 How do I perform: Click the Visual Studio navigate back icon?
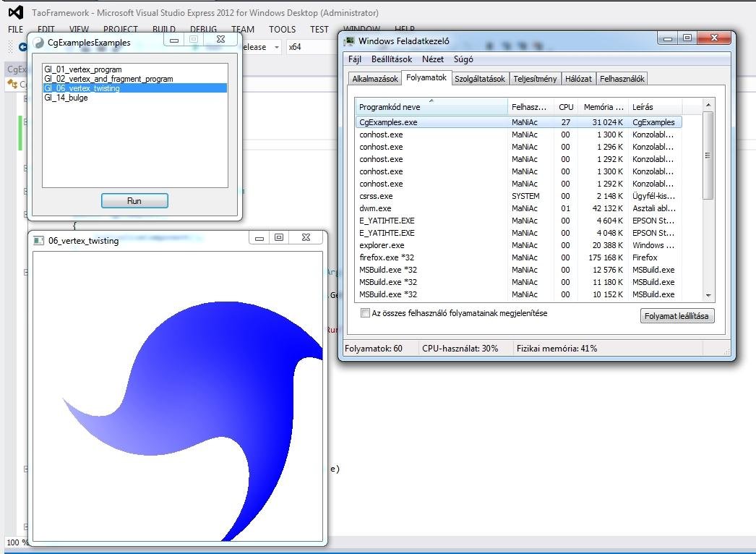22,47
